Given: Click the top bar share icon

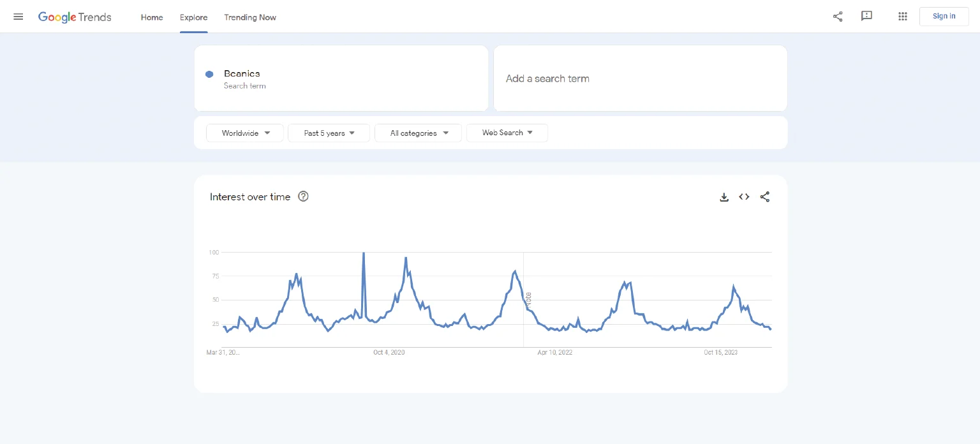Looking at the screenshot, I should 838,17.
